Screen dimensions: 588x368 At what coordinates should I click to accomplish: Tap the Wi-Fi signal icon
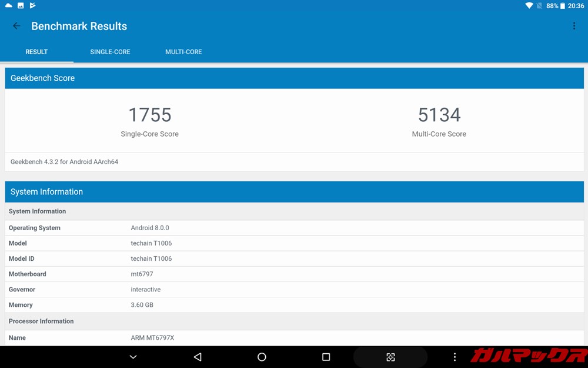pos(528,5)
